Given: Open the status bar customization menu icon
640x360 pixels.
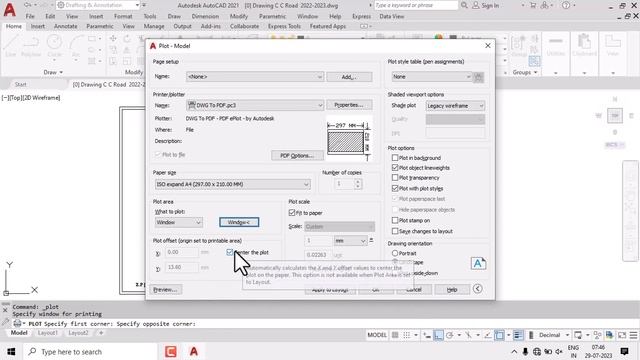Looking at the screenshot, I should pos(633,335).
